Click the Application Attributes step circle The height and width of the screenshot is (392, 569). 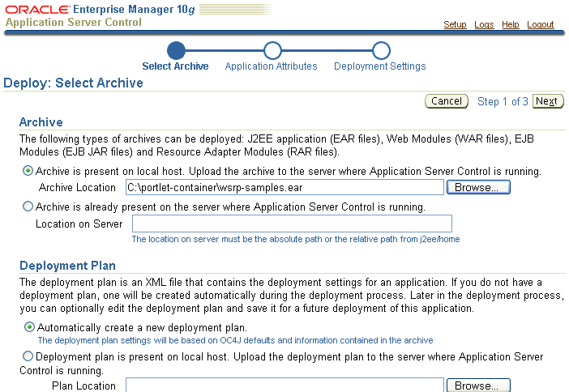[272, 50]
